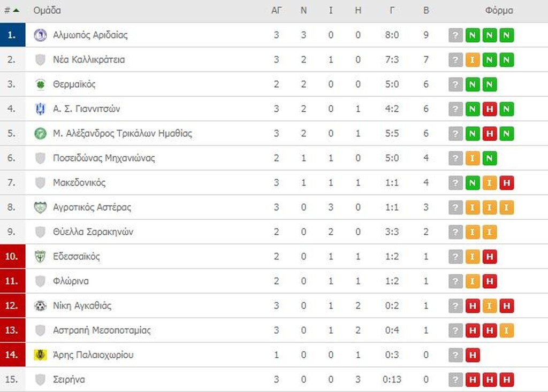The height and width of the screenshot is (392, 548).
Task: Click the red rank 14 position badge
Action: tap(12, 355)
